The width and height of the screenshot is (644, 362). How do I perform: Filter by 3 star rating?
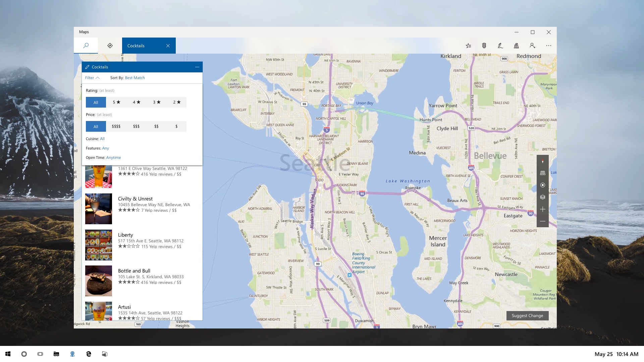[156, 102]
